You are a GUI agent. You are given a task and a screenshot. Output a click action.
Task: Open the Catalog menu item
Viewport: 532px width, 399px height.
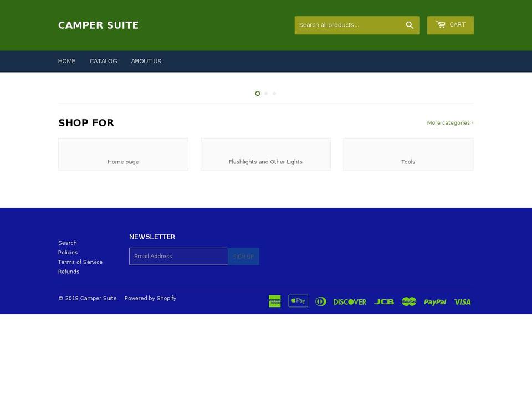104,61
